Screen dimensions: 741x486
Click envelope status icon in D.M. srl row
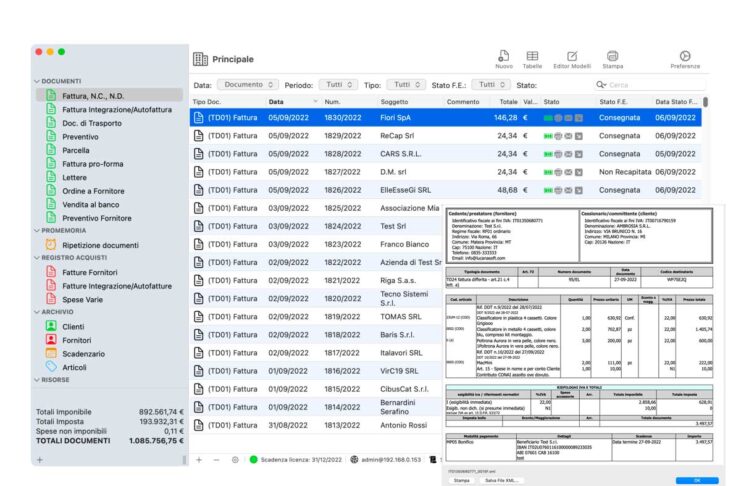[x=568, y=172]
